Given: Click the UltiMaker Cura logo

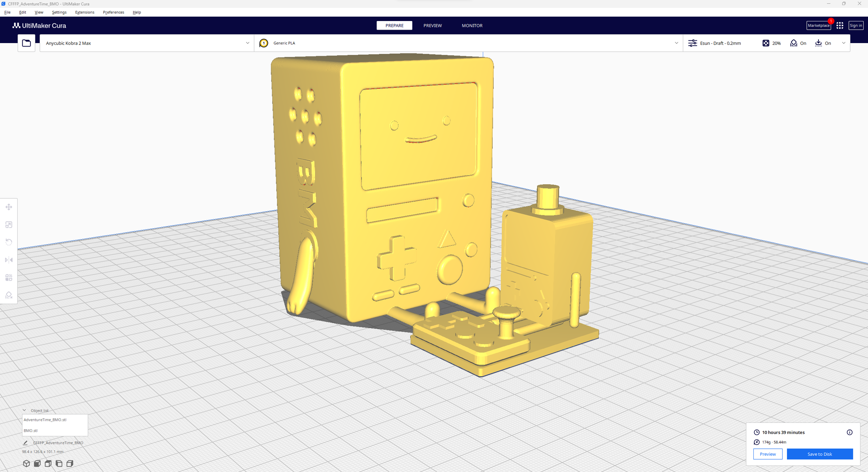Looking at the screenshot, I should pyautogui.click(x=40, y=25).
